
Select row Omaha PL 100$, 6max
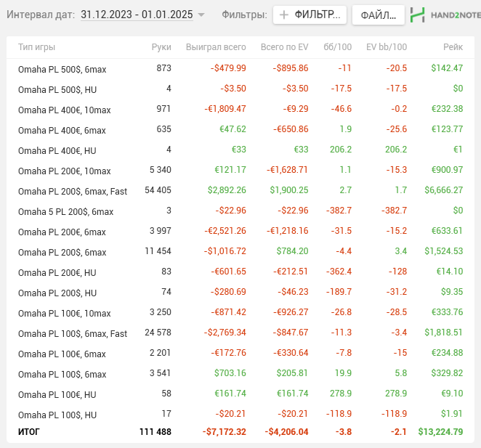240,374
